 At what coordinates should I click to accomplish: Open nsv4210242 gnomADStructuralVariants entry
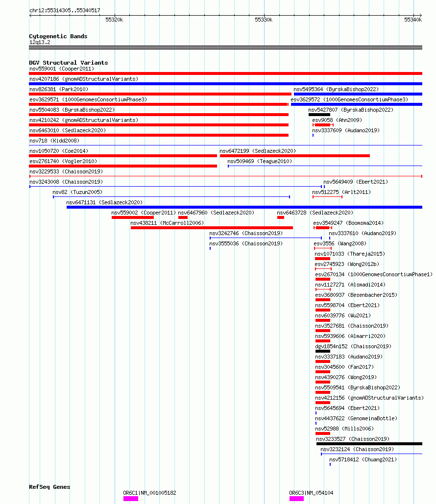pyautogui.click(x=84, y=120)
